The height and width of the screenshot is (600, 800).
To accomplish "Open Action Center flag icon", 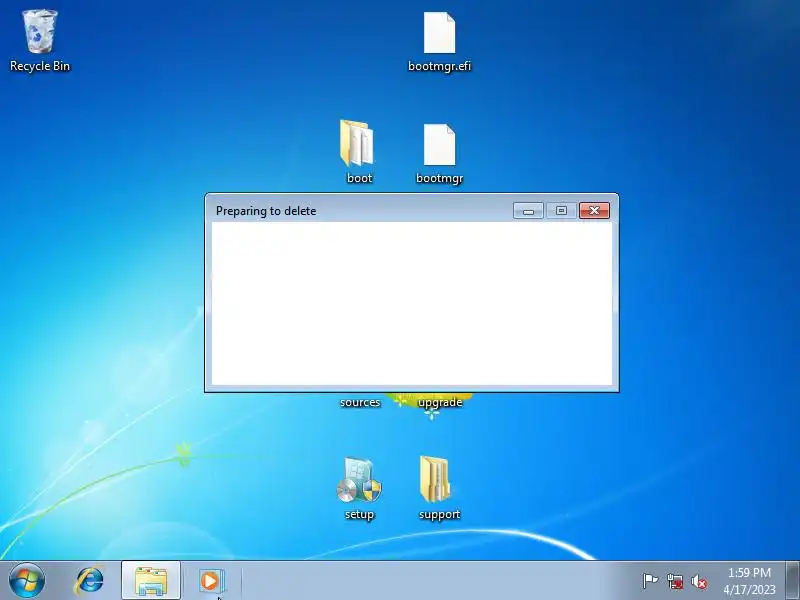I will (650, 581).
